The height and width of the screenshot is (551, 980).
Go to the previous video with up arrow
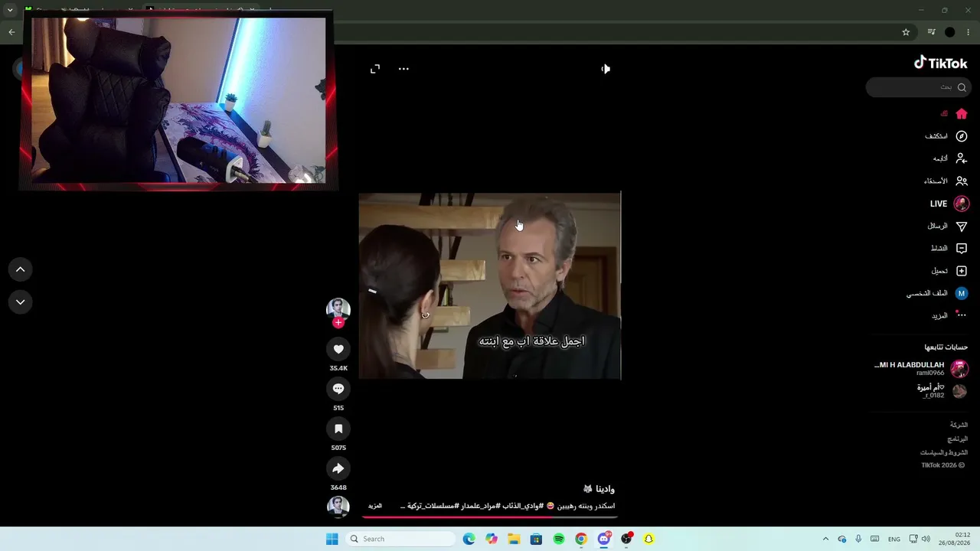[21, 269]
